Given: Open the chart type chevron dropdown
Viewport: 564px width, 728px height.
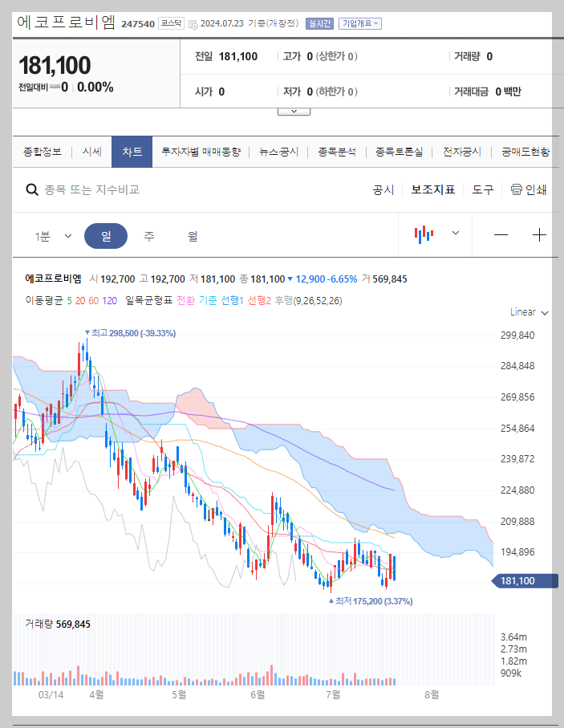Looking at the screenshot, I should [455, 234].
